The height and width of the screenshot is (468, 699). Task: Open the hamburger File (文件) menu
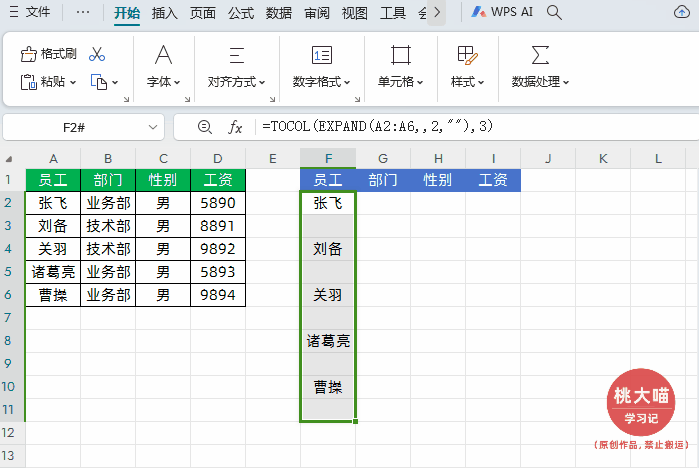pos(29,13)
